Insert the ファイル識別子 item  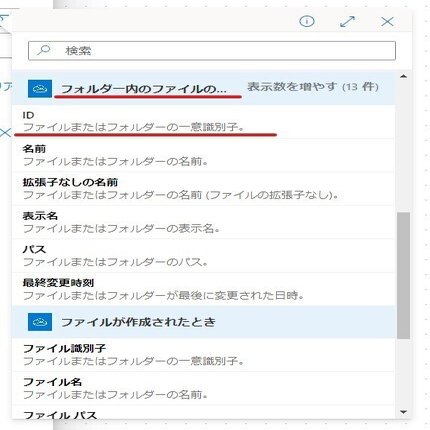tap(204, 355)
